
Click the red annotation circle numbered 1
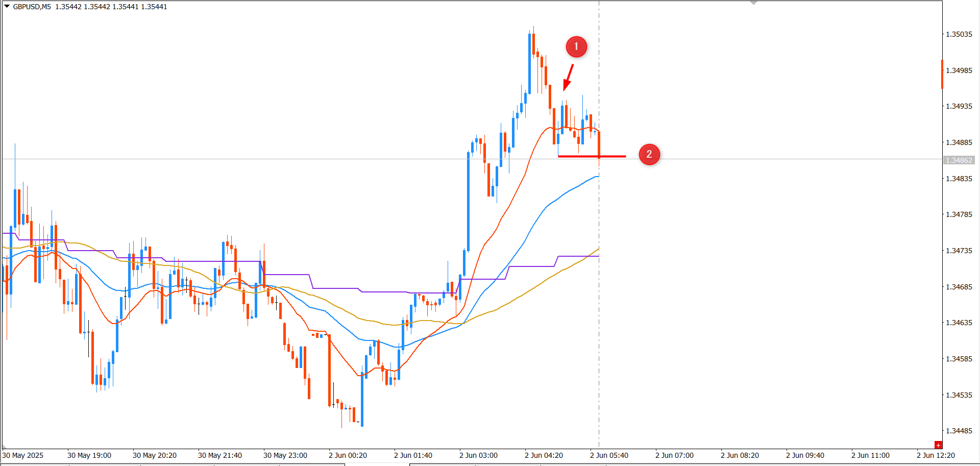tap(576, 46)
